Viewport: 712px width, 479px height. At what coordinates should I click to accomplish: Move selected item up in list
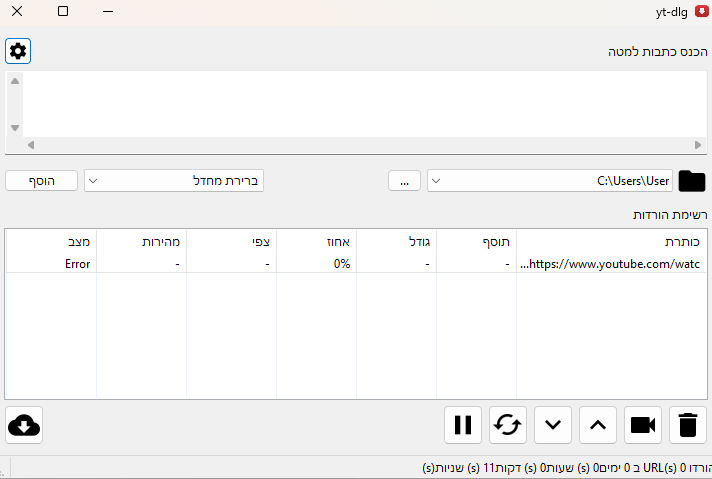[x=598, y=425]
